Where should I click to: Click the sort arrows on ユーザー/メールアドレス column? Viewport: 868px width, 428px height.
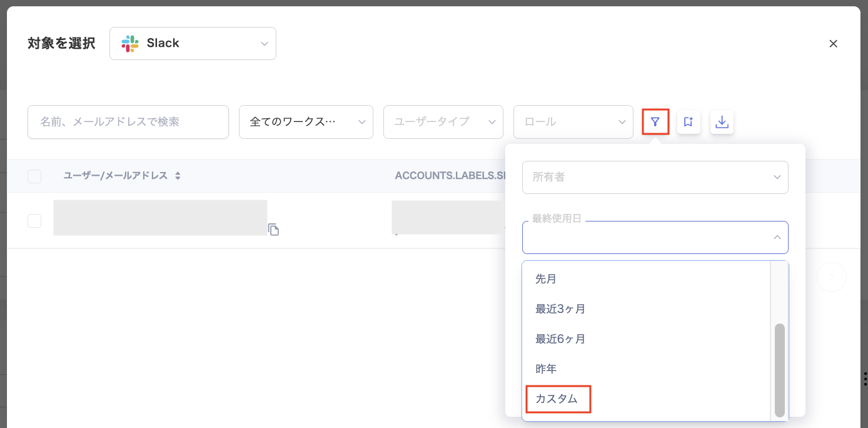coord(178,176)
